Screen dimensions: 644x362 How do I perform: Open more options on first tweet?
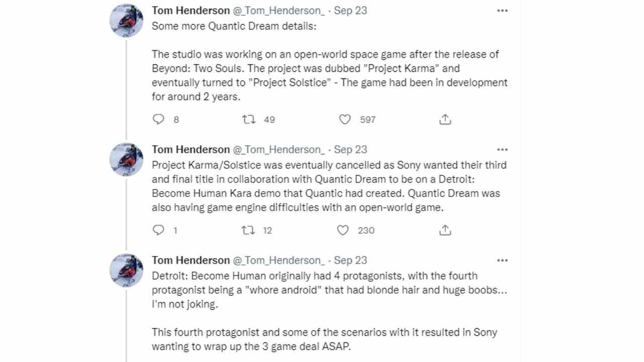pyautogui.click(x=502, y=11)
